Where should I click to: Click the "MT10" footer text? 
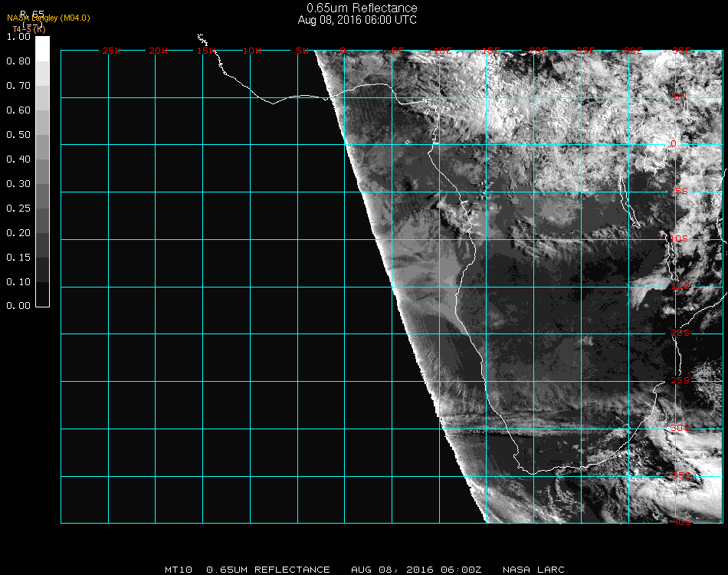179,570
